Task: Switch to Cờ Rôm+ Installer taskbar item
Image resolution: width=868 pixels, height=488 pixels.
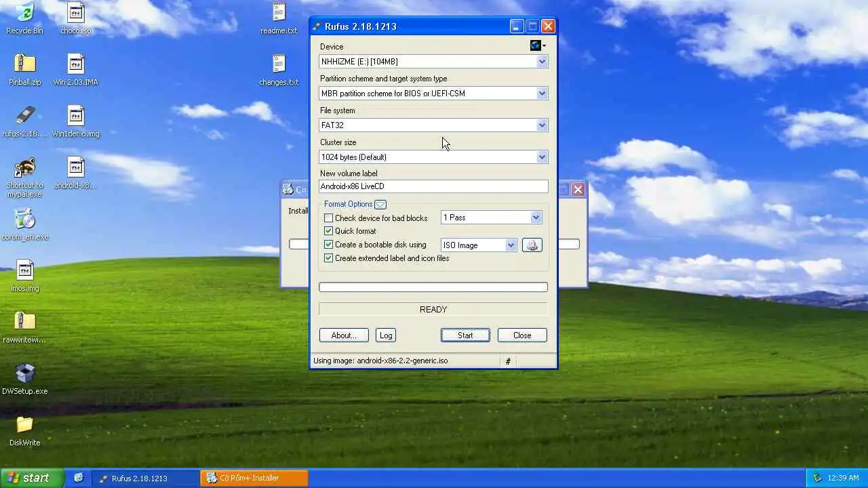Action: click(x=254, y=478)
